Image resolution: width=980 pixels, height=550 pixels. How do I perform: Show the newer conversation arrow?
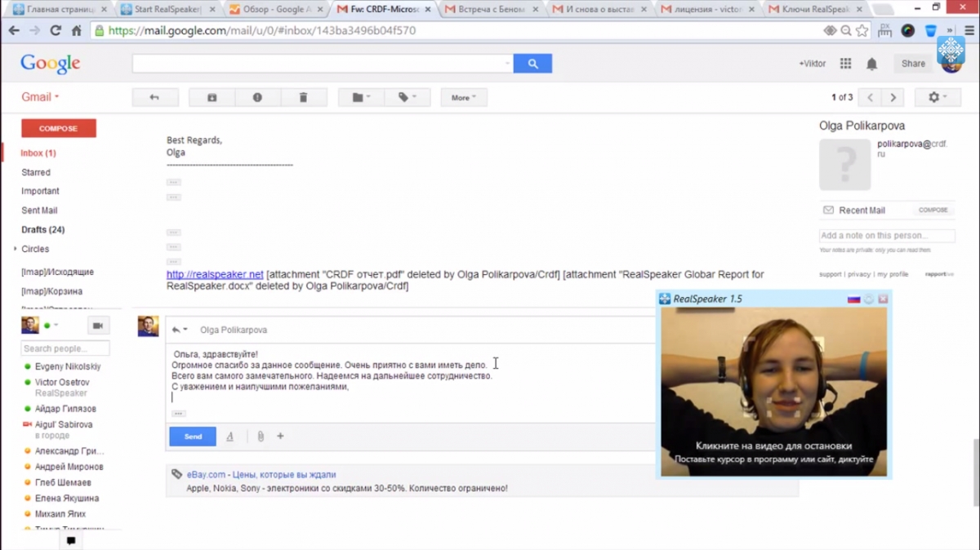871,98
